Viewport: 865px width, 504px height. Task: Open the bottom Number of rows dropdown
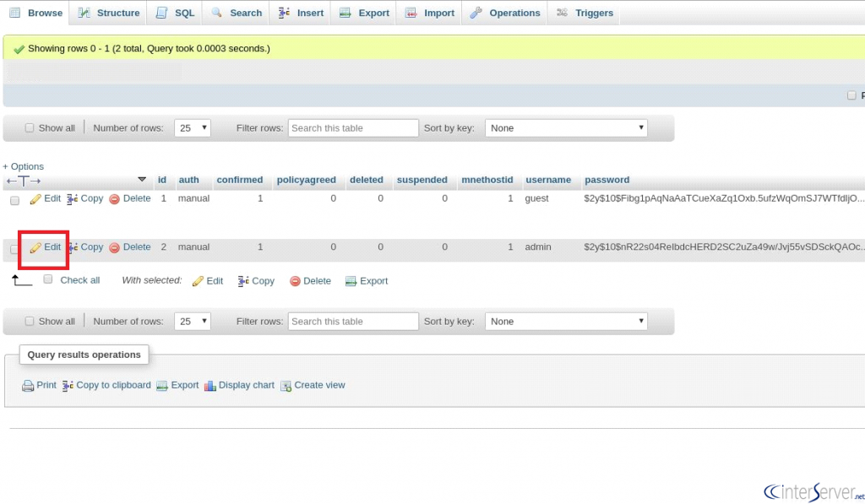193,321
